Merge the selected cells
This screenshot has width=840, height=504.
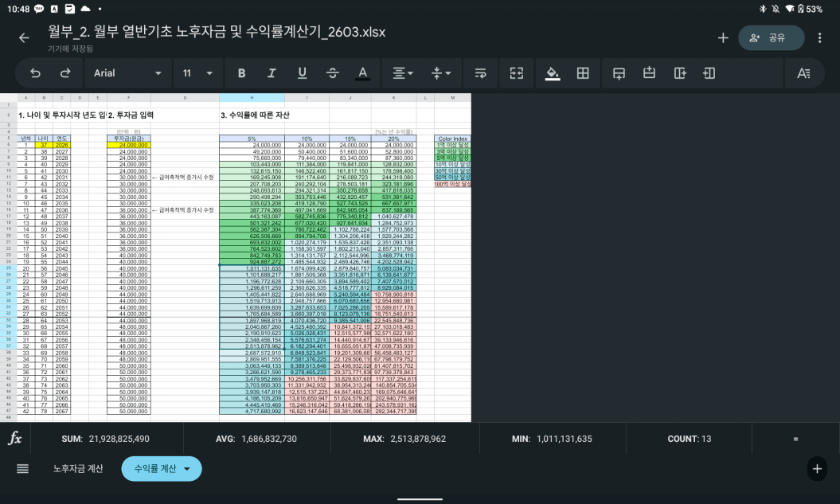click(x=517, y=73)
